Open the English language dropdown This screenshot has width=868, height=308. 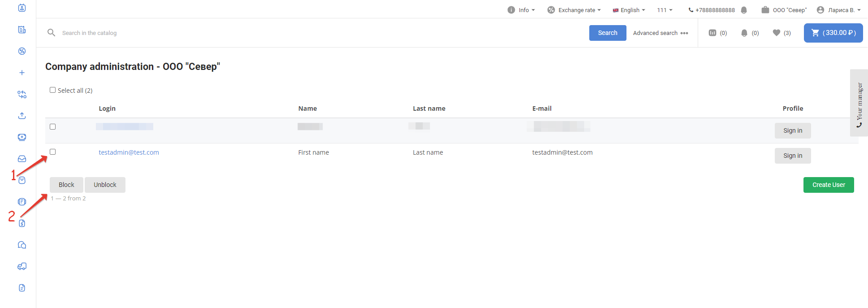(x=629, y=10)
